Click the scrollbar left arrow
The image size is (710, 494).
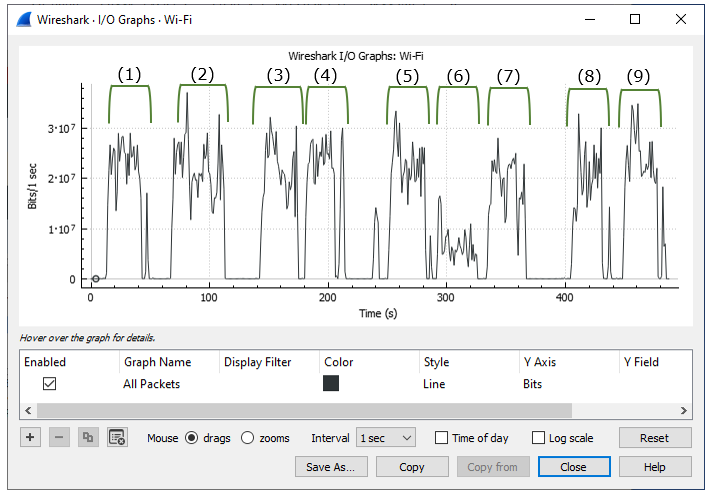coord(29,411)
